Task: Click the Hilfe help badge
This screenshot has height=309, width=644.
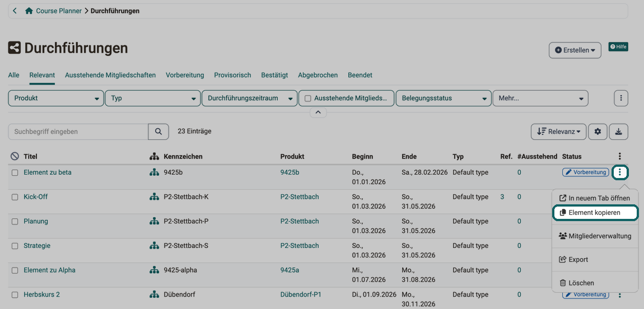Action: pos(618,47)
